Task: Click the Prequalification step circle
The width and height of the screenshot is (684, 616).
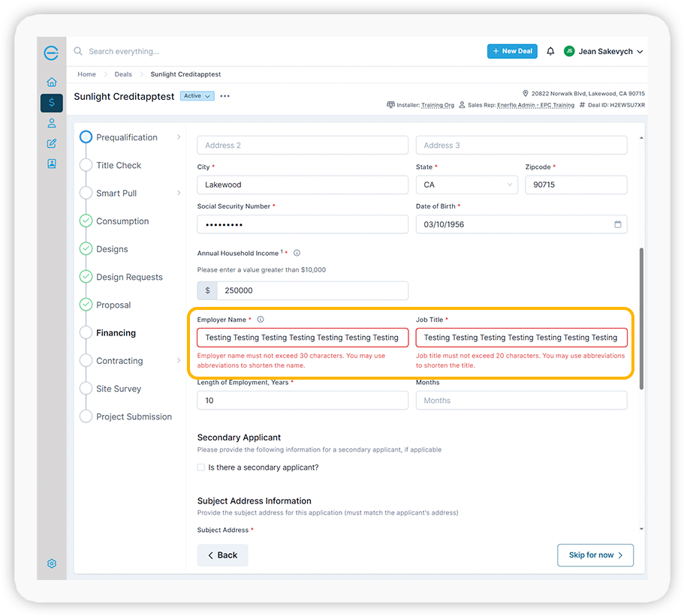Action: coord(85,137)
